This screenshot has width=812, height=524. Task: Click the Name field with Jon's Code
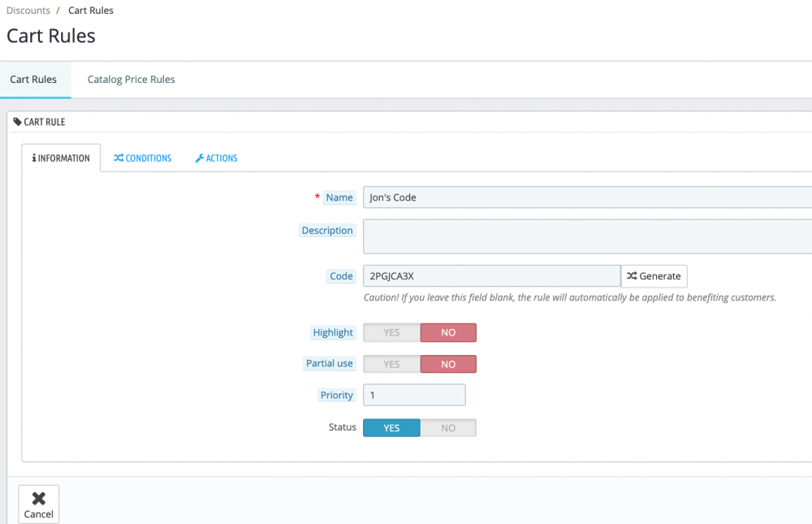(x=587, y=197)
